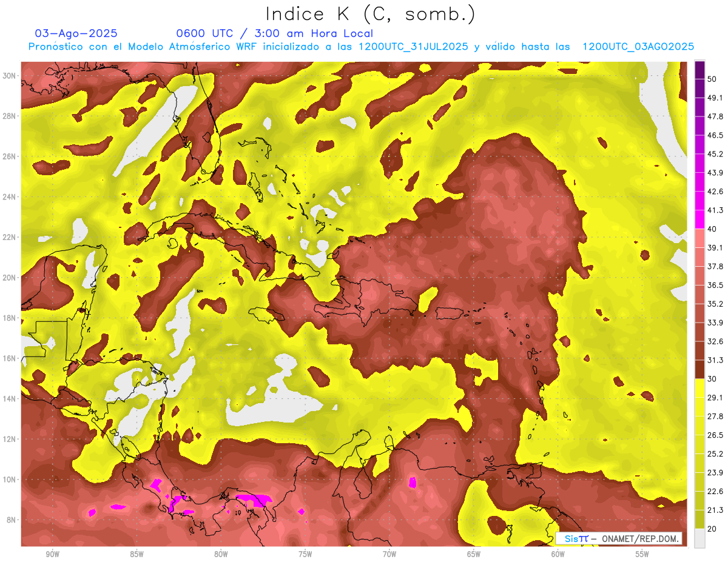
Task: Click the '22N' latitude axis label
Action: pyautogui.click(x=9, y=237)
